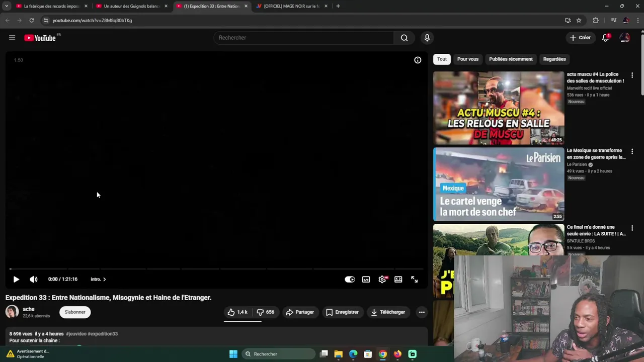Open Microsoft Edge from the taskbar
This screenshot has height=362, width=644.
(x=353, y=354)
